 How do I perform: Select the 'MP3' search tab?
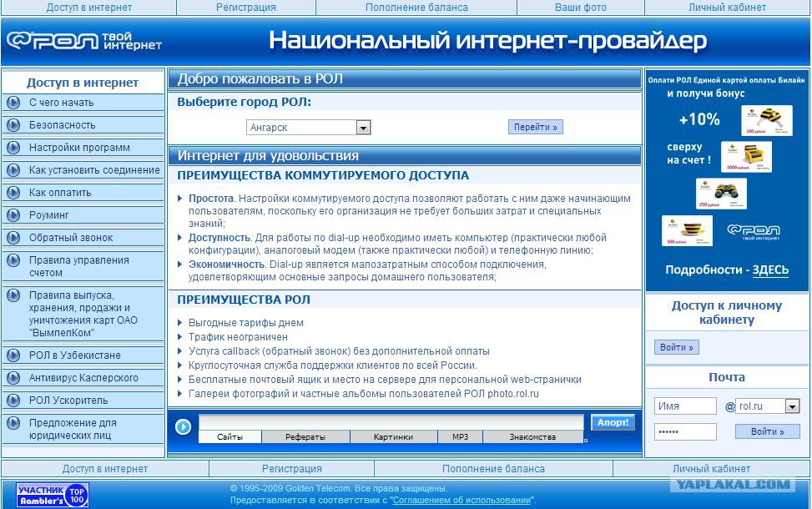pos(460,437)
